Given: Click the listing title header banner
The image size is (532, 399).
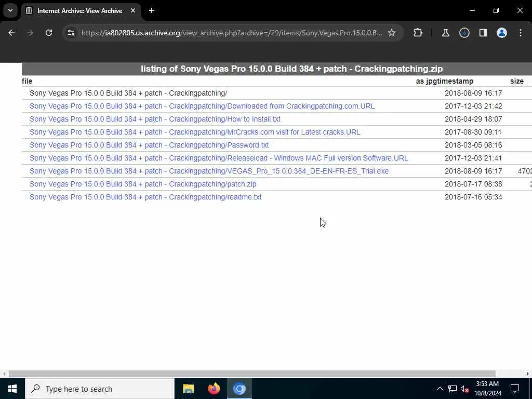Looking at the screenshot, I should [x=277, y=69].
